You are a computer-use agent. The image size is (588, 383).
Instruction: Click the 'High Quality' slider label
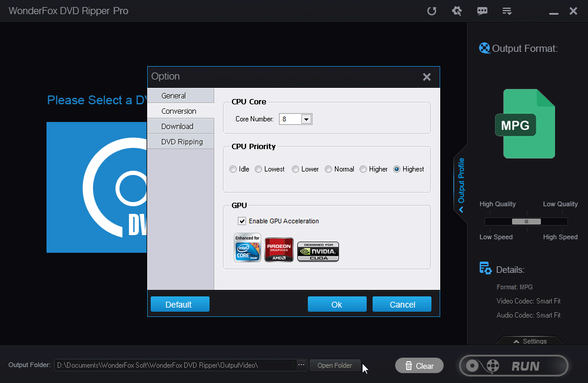coord(497,204)
